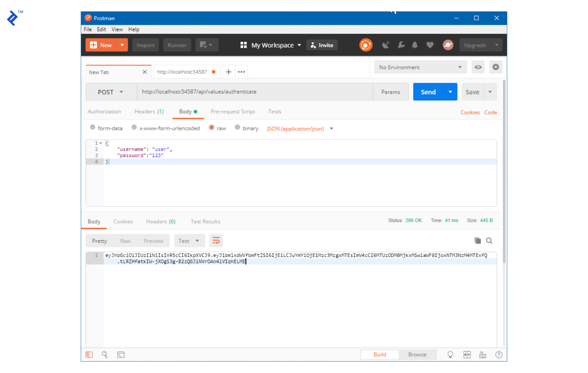Switch to the Pre-request Script tab
Screen dimensions: 588x373
point(233,112)
